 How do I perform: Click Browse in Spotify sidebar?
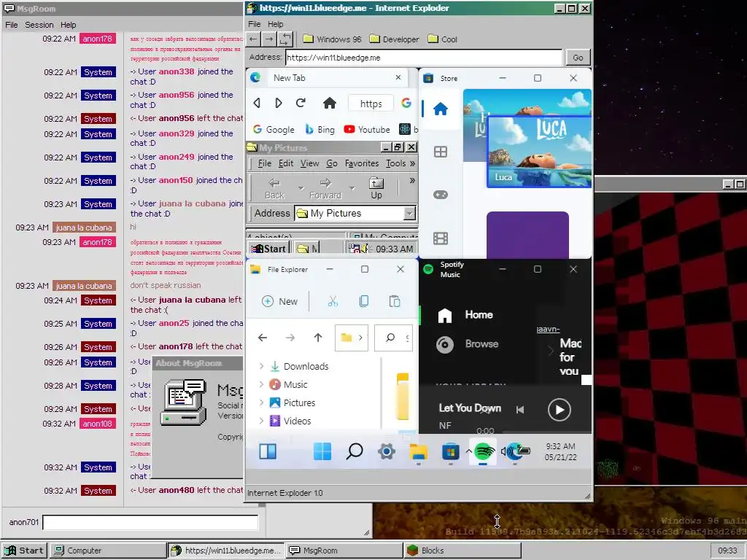467,344
